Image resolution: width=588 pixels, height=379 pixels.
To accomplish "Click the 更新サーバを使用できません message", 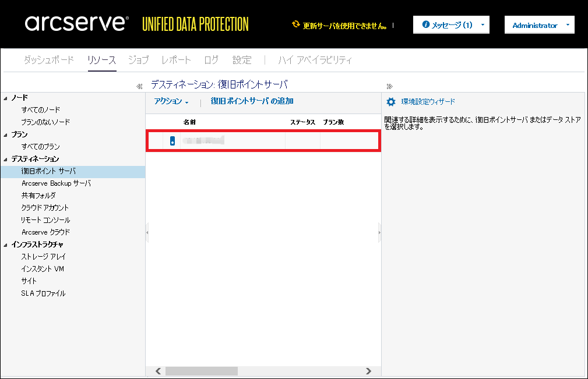I will tap(345, 26).
